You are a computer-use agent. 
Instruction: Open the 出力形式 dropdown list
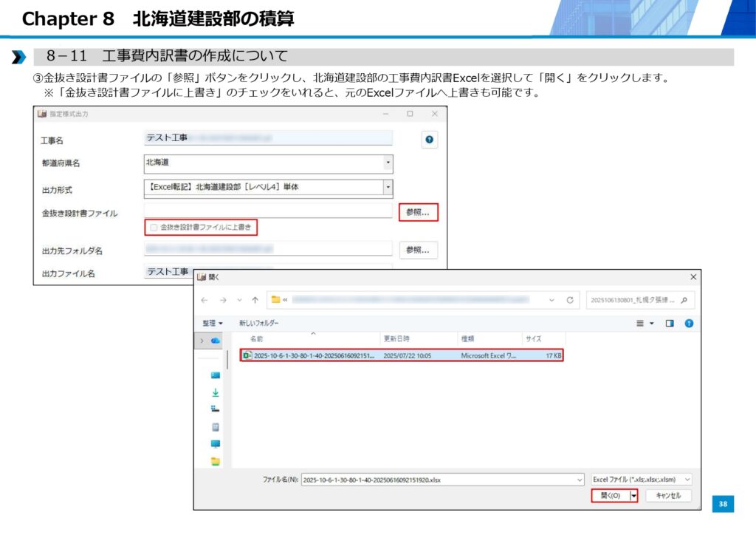388,188
